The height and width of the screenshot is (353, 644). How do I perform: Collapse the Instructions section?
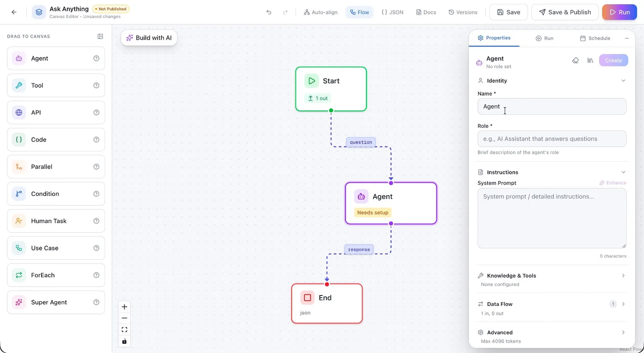click(x=623, y=172)
